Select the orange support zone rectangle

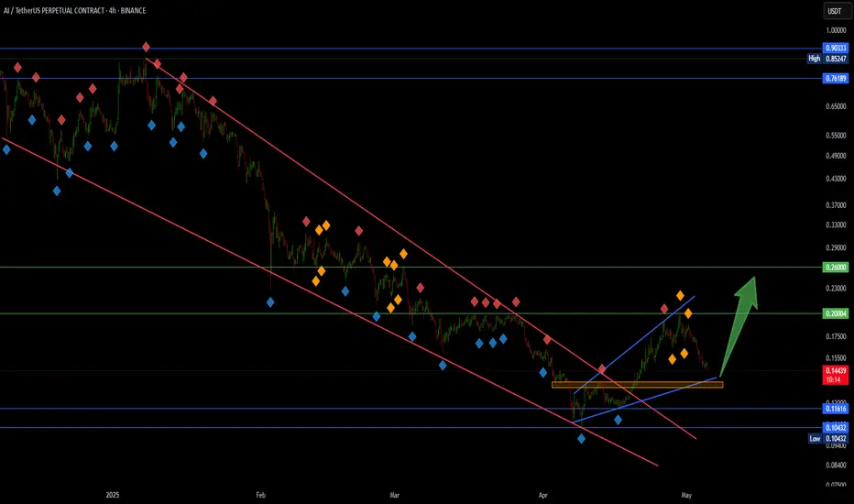pos(637,385)
